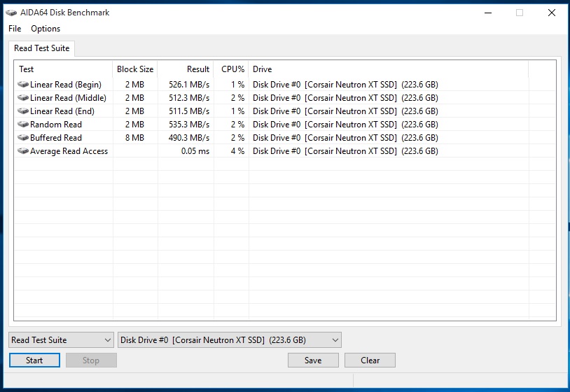Viewport: 570px width, 392px height.
Task: Select the Linear Read (Middle) row label
Action: click(x=69, y=98)
